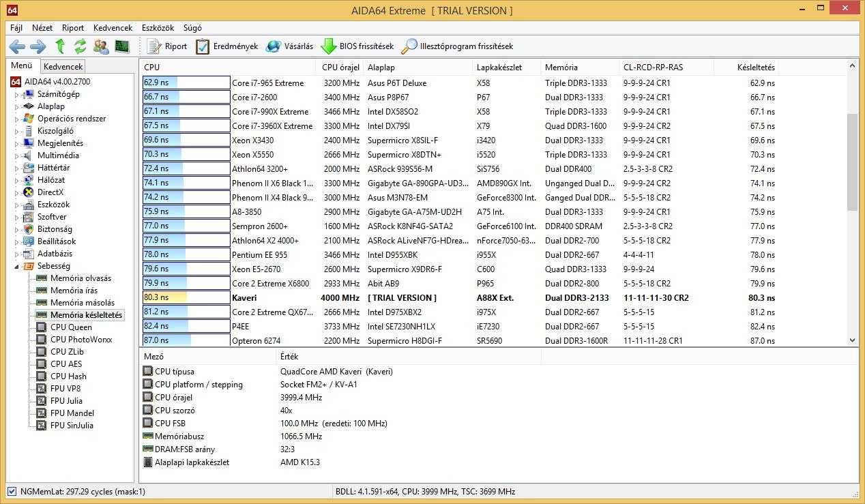Switch to the Menü sidebar tab
This screenshot has height=504, width=865.
[x=22, y=65]
